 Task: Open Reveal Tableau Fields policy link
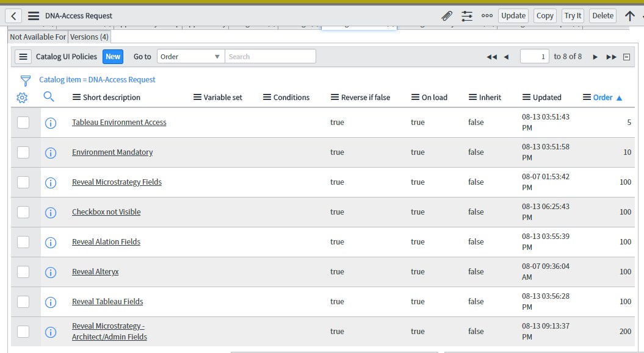pyautogui.click(x=107, y=301)
